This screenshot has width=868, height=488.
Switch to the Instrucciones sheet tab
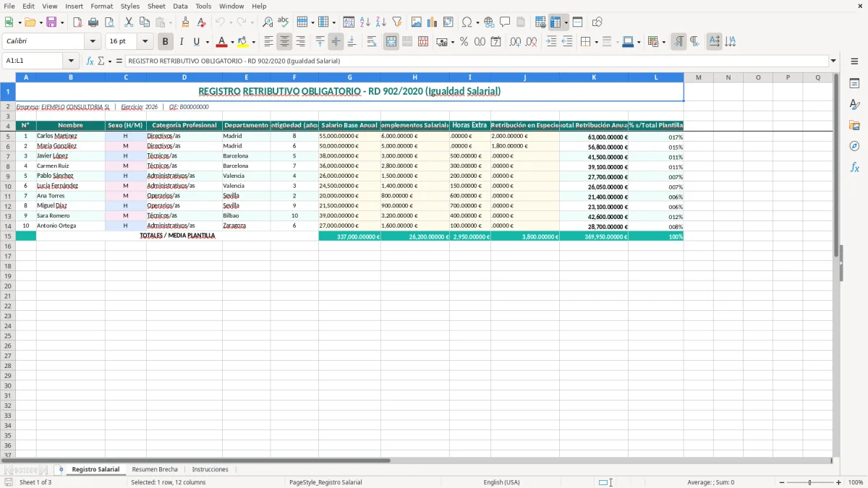(210, 470)
